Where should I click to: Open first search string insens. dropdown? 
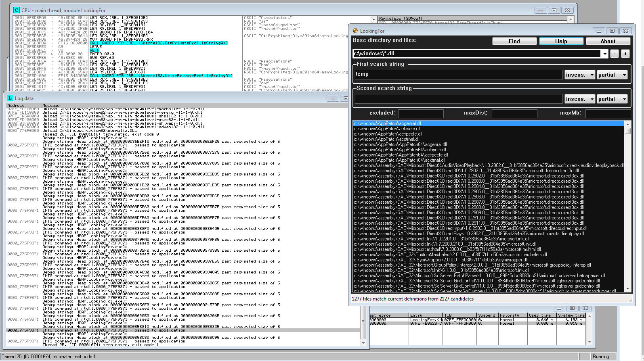tap(580, 75)
